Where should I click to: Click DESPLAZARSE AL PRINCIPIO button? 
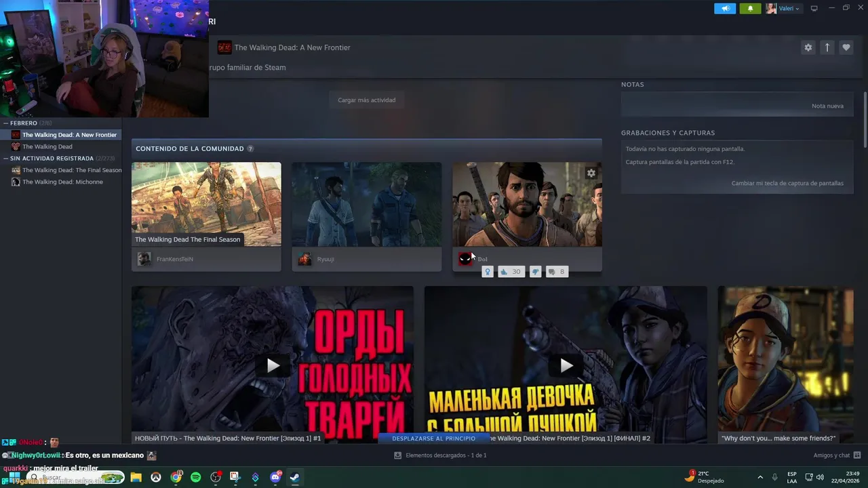[x=434, y=439]
